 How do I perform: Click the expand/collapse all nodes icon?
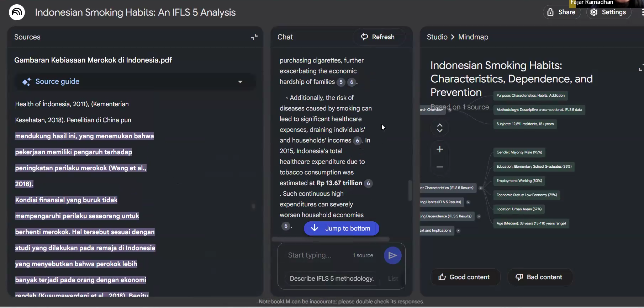point(440,128)
